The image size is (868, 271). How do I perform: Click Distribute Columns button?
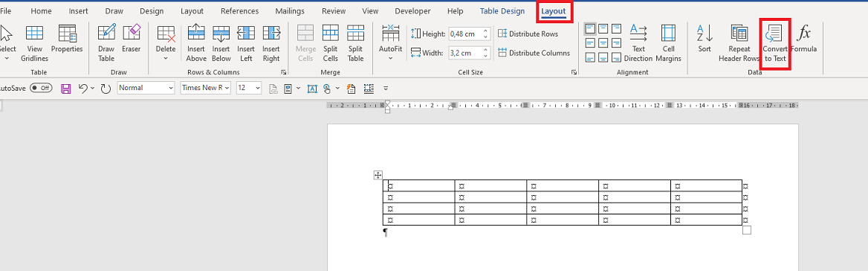click(534, 53)
